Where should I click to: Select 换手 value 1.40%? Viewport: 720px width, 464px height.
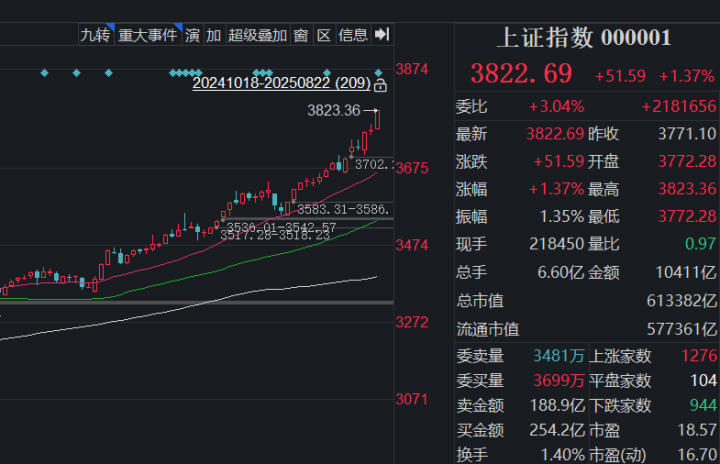point(562,455)
